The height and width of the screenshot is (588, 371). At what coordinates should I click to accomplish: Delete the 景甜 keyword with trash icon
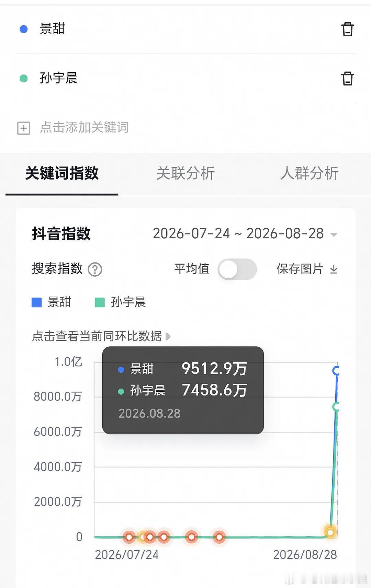pos(347,29)
